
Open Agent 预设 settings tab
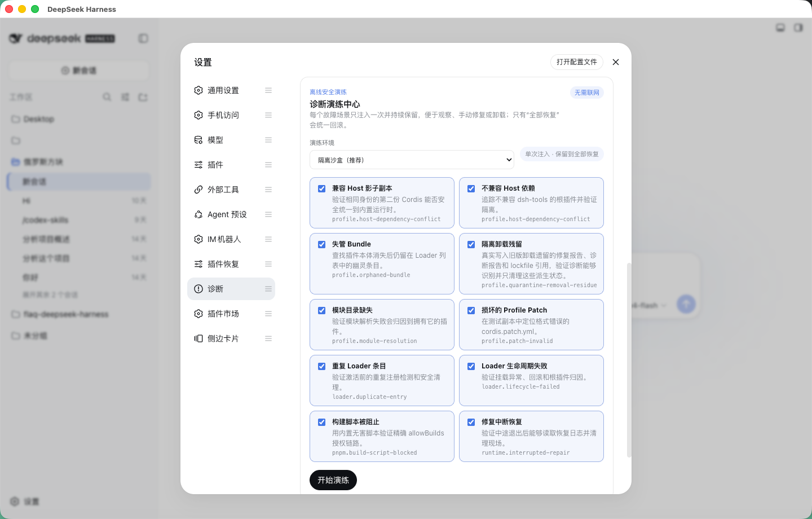[231, 214]
